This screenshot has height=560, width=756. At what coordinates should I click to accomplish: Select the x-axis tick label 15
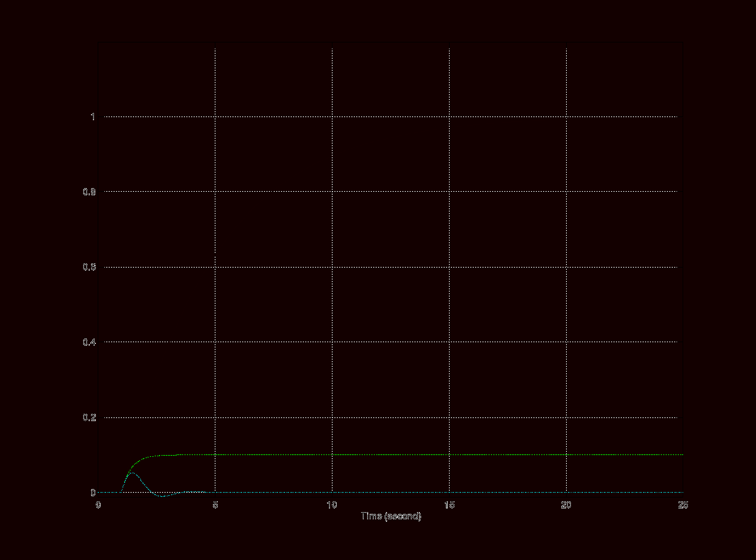[449, 505]
